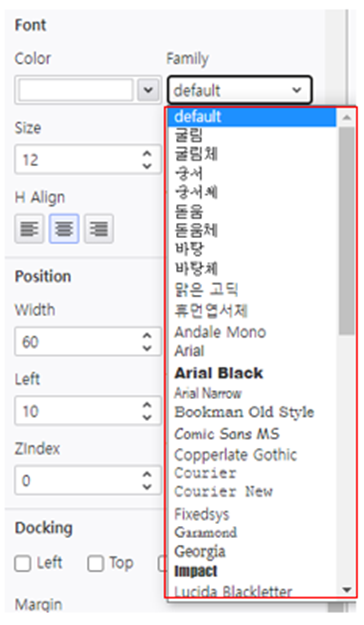
Task: Decrease ZIndex with down arrow
Action: click(147, 487)
